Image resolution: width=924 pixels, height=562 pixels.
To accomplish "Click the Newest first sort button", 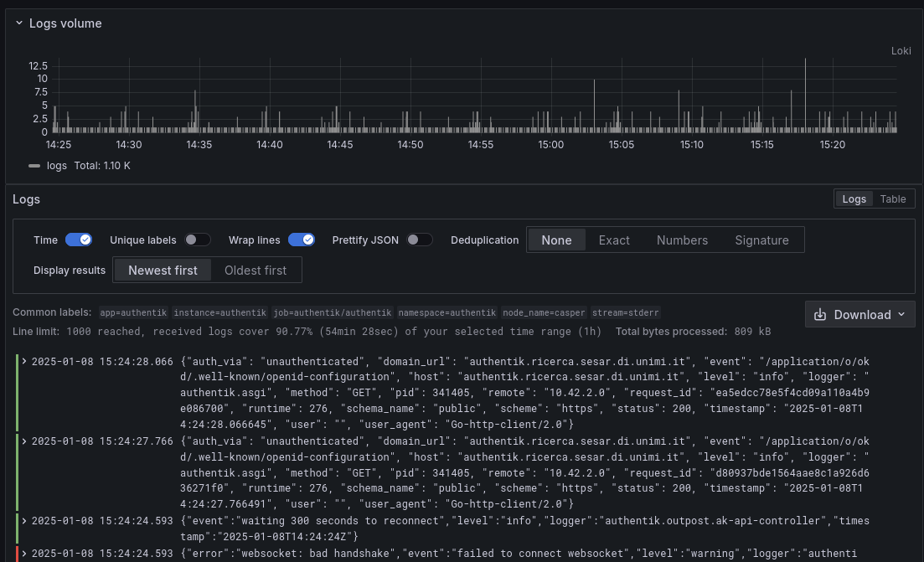I will tap(163, 271).
